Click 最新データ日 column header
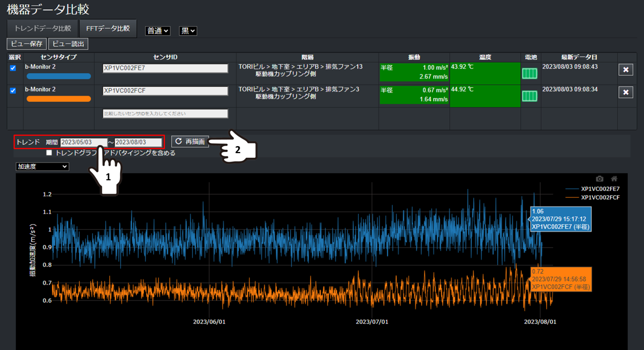 pos(579,57)
